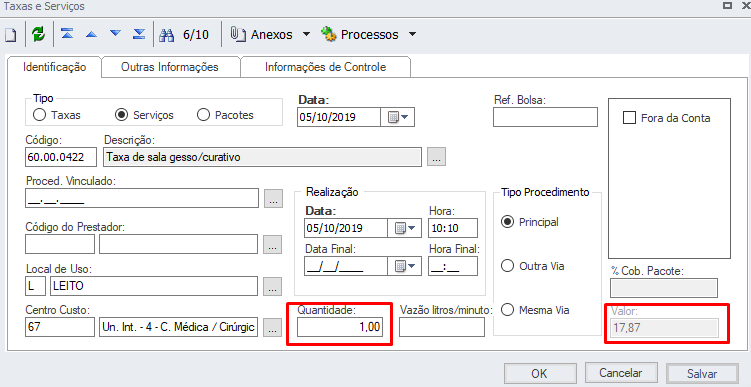Click the Data Final input field
This screenshot has height=387, width=751.
pos(346,266)
